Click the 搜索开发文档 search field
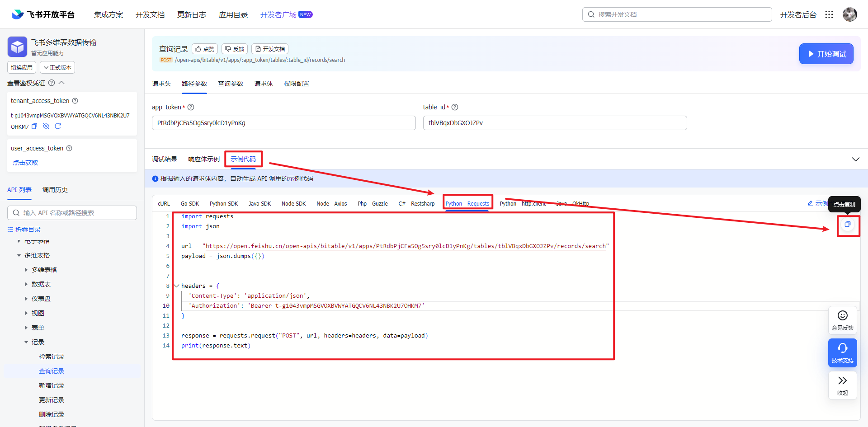Viewport: 868px width, 427px height. point(677,14)
